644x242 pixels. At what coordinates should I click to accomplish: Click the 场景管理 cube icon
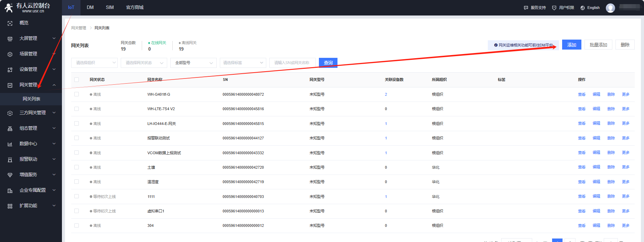click(x=10, y=54)
